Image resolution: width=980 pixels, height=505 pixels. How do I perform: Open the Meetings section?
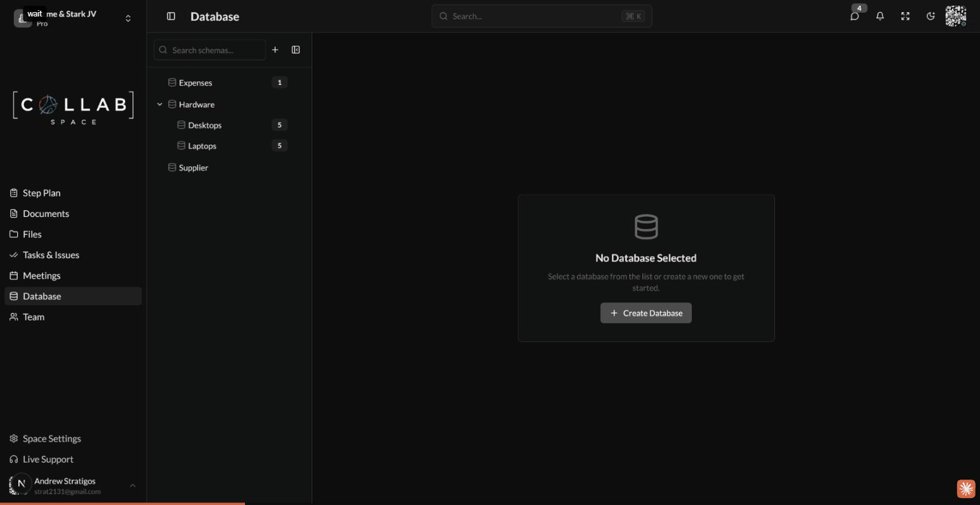(x=41, y=275)
